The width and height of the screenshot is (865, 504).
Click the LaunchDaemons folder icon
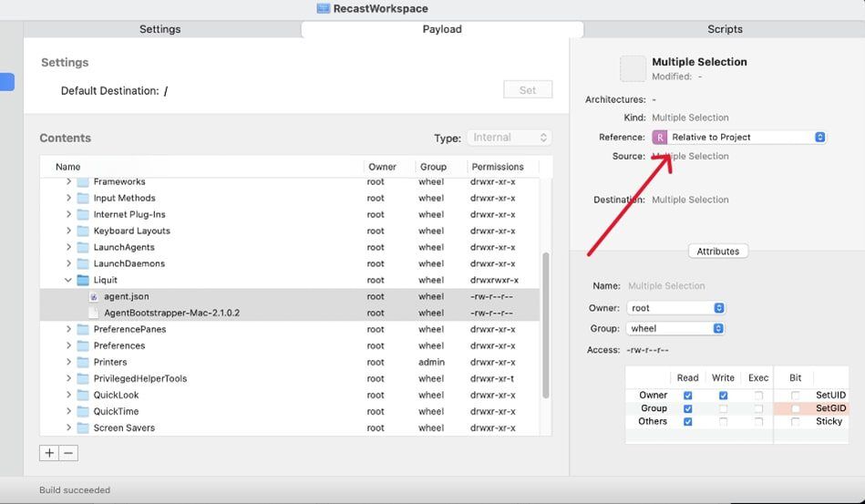coord(83,263)
